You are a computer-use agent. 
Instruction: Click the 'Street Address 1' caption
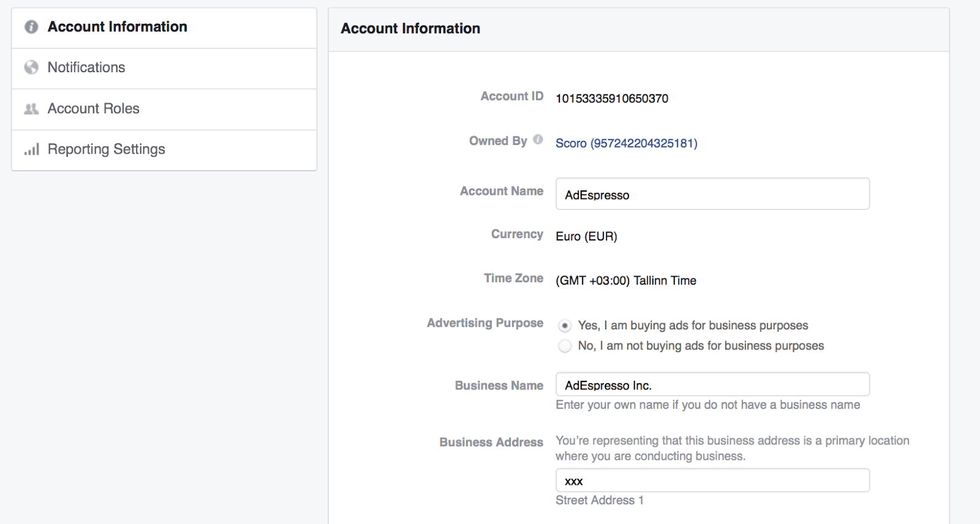click(x=600, y=500)
